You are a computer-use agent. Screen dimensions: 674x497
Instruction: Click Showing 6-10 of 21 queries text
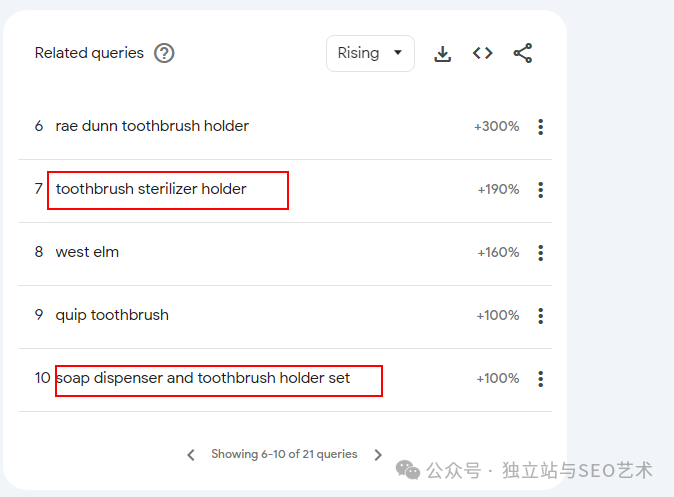(x=284, y=454)
